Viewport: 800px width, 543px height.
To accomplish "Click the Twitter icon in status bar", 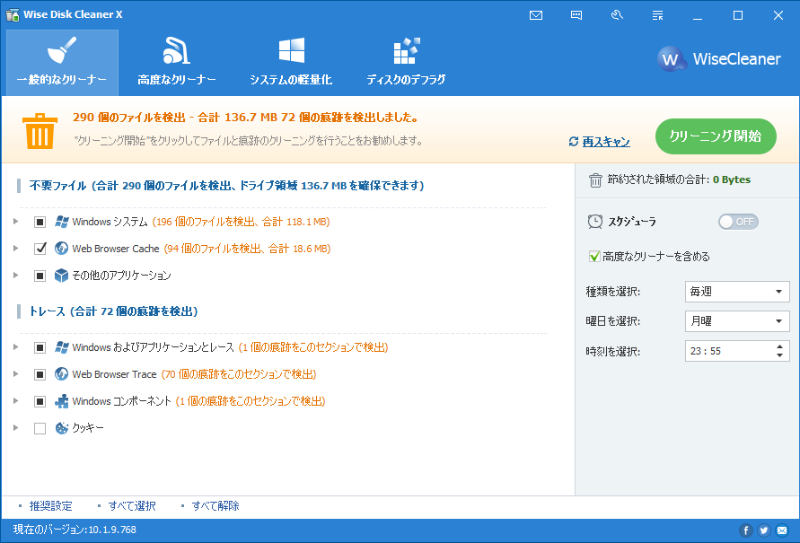I will point(764,530).
